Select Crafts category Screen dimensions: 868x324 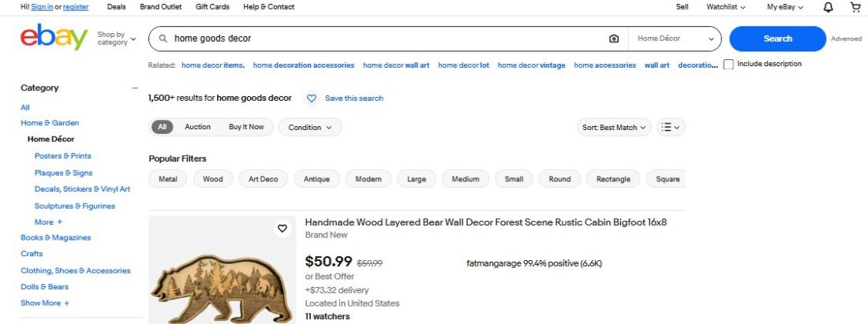point(32,254)
